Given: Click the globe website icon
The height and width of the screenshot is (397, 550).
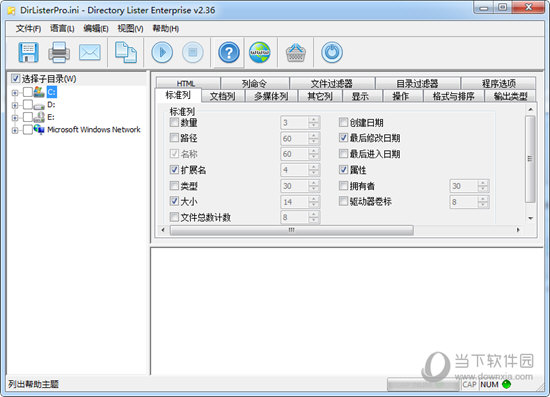Looking at the screenshot, I should (x=260, y=52).
